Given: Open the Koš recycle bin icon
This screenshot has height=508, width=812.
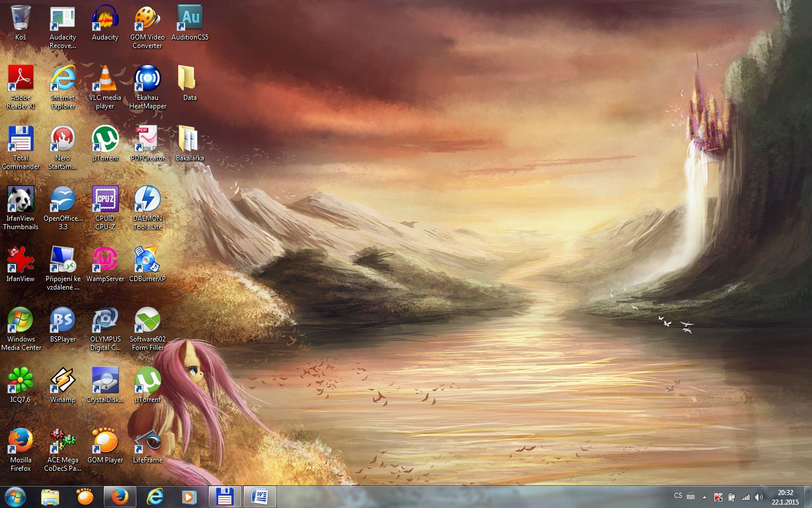Looking at the screenshot, I should click(21, 23).
